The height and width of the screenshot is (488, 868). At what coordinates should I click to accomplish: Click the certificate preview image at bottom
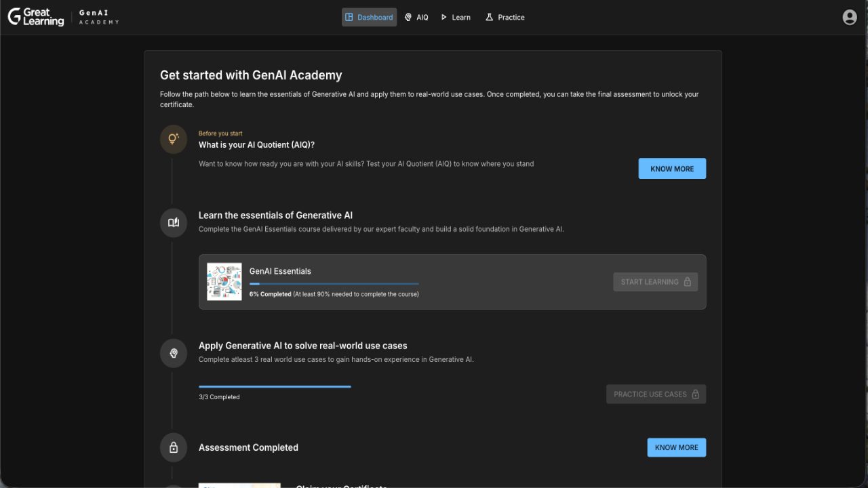[x=239, y=485]
